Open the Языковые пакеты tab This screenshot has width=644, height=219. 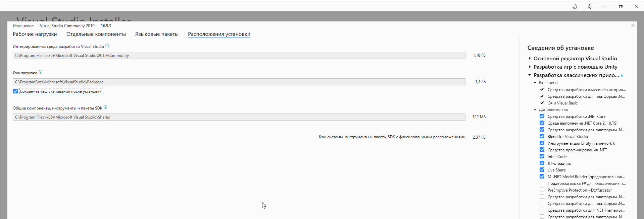click(157, 34)
